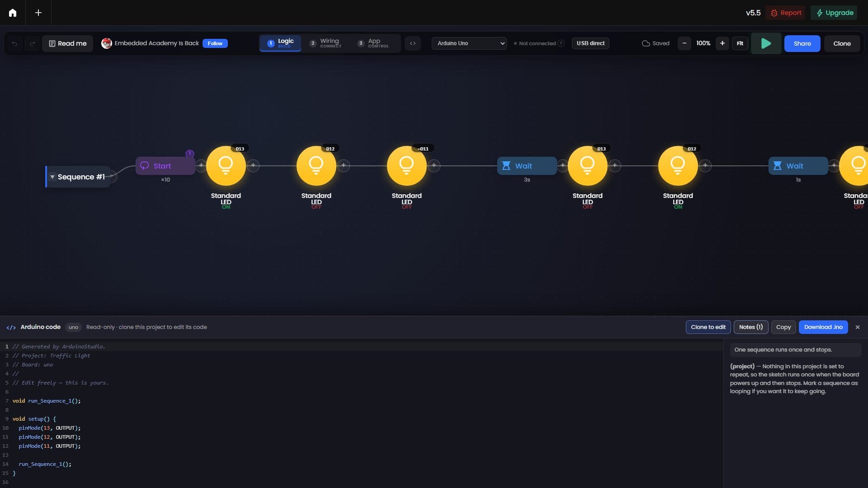Viewport: 868px width, 488px height.
Task: Zoom in with the plus button
Action: click(x=722, y=43)
